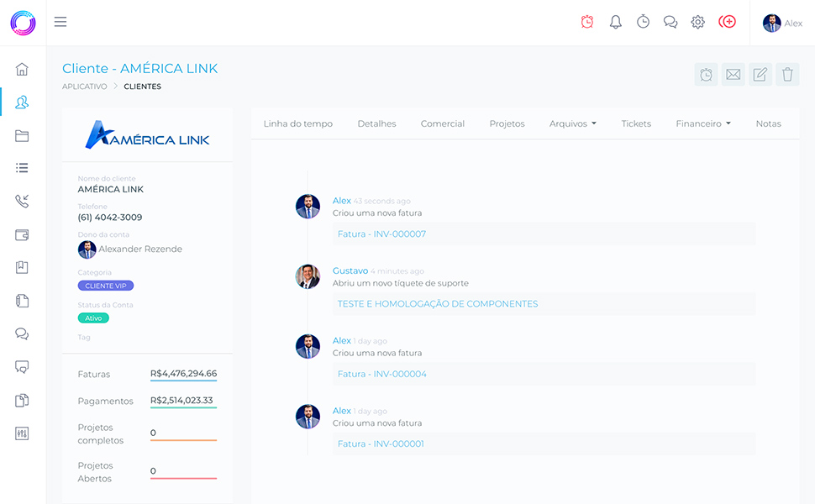
Task: Click the phone number (61) 4042-3009
Action: point(110,218)
